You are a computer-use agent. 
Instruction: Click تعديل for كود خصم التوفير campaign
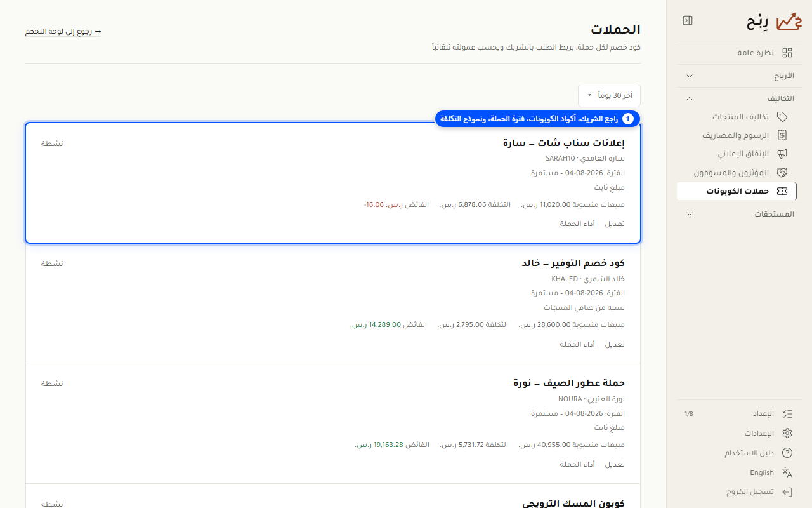(x=615, y=344)
